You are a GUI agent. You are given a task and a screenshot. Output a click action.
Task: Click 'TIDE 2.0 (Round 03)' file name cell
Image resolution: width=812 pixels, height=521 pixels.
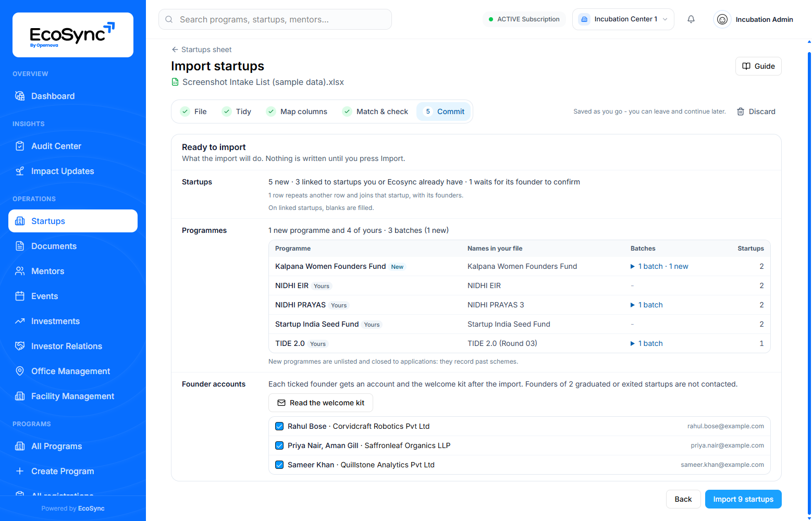pyautogui.click(x=502, y=343)
